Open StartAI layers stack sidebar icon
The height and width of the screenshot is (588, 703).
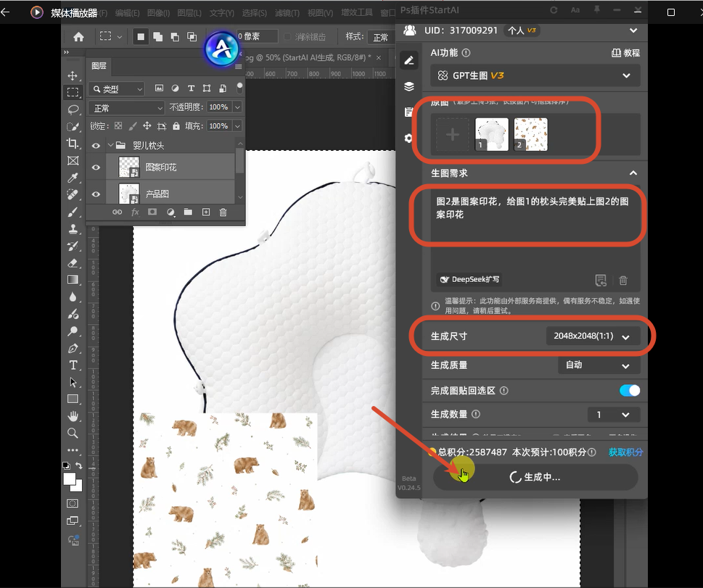click(409, 86)
